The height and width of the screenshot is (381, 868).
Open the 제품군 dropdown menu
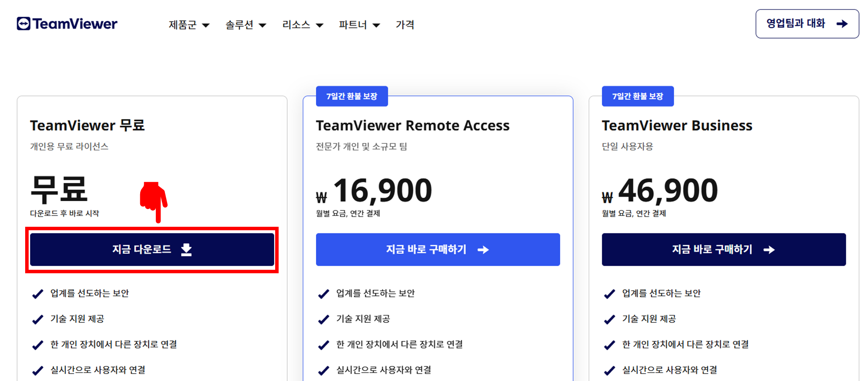[x=189, y=25]
